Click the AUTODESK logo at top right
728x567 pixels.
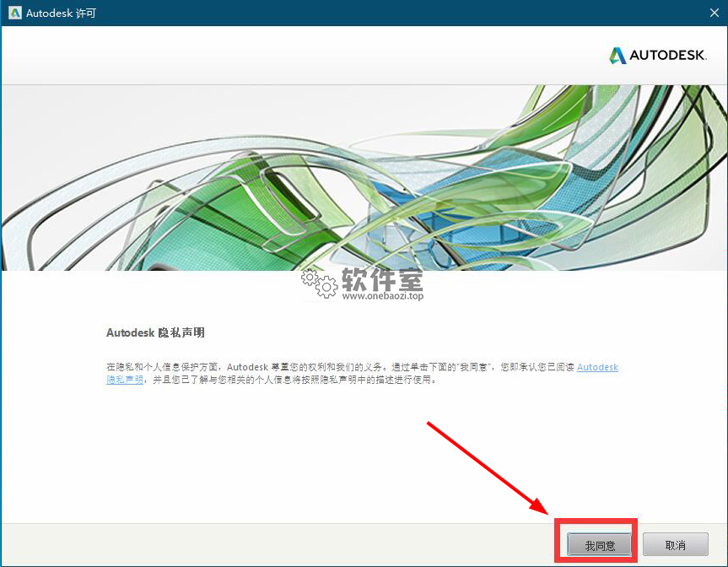658,55
